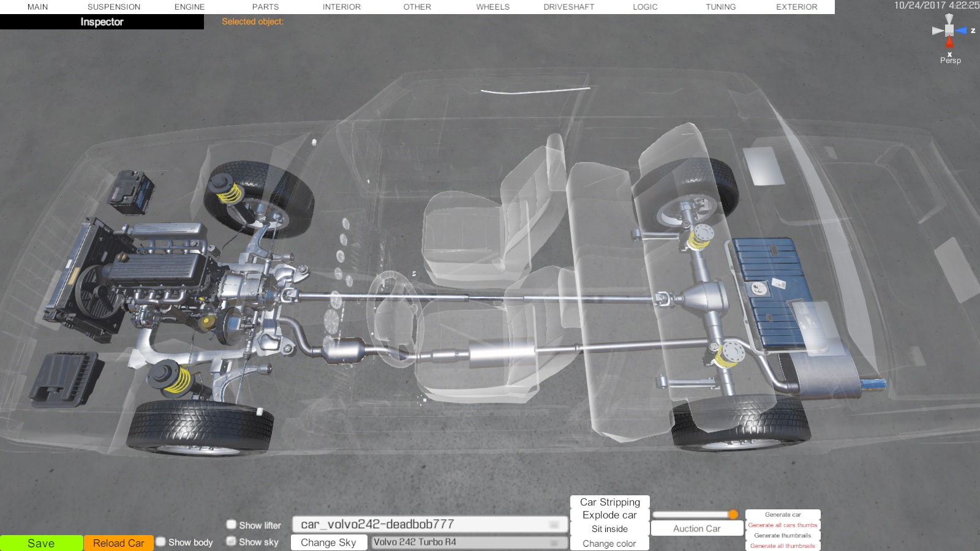Click the orange slider handle above Auction Car
Screen dimensions: 980x551
pyautogui.click(x=733, y=514)
